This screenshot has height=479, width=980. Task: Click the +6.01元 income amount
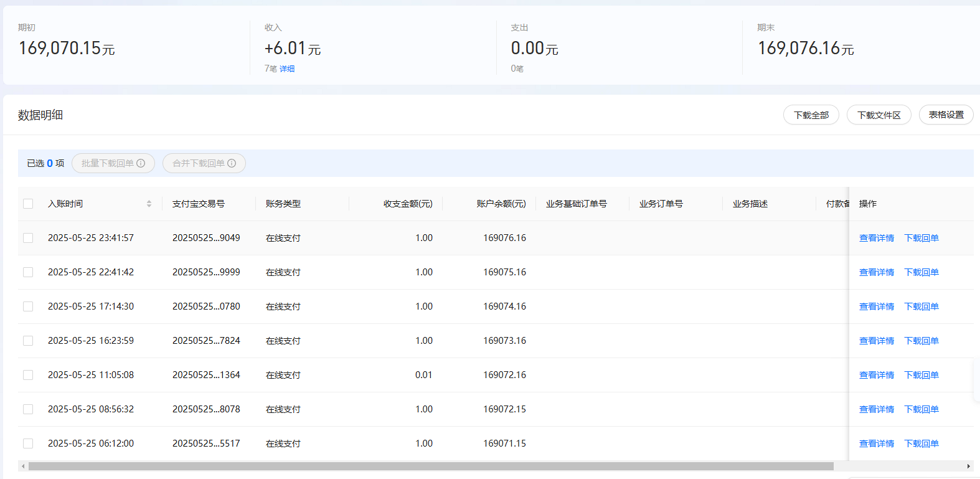[x=293, y=48]
